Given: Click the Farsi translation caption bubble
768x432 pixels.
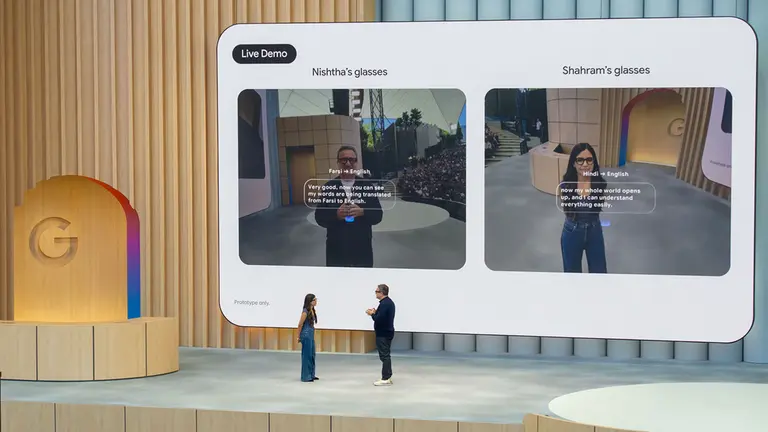Looking at the screenshot, I should tap(349, 193).
